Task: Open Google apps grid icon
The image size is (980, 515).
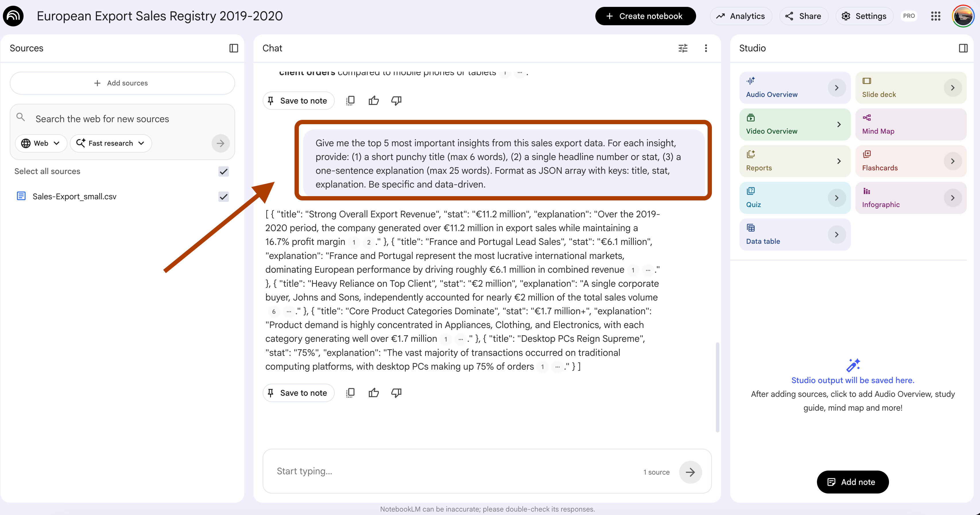Action: [936, 16]
